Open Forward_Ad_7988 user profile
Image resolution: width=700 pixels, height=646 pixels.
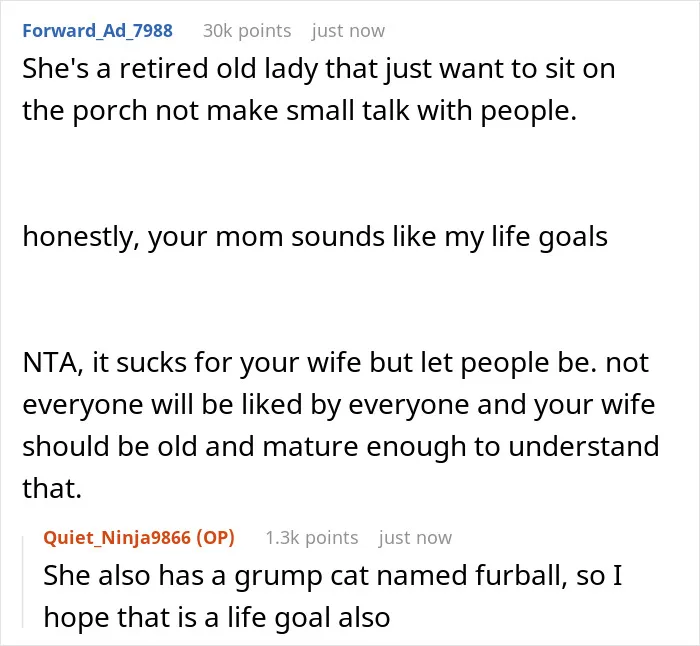97,31
